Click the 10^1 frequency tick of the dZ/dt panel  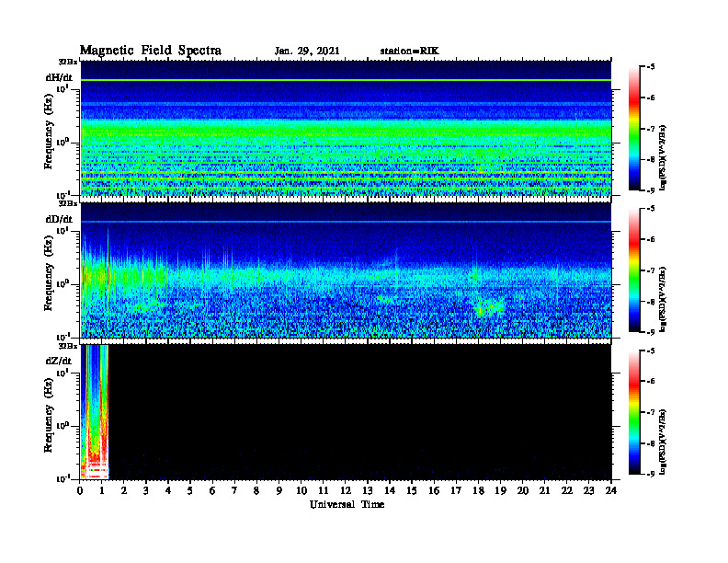pos(63,373)
